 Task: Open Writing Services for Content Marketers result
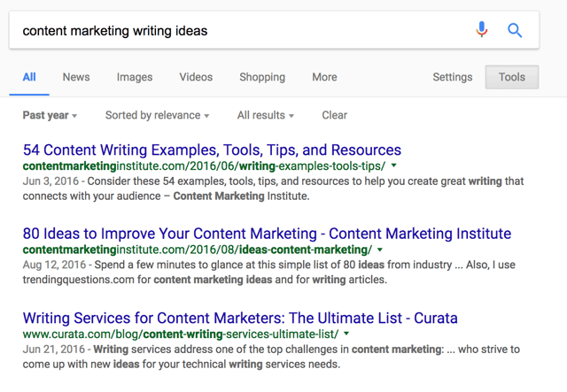click(240, 317)
